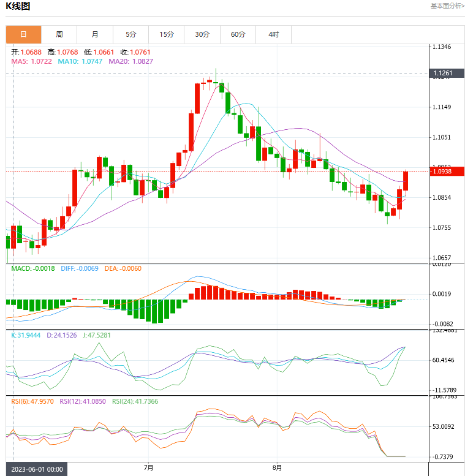Click the MA20: 1.0827 indicator label
465x476 pixels.
tap(131, 61)
